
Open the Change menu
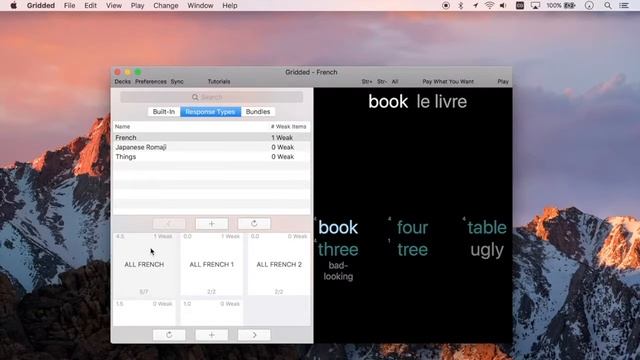[x=166, y=5]
